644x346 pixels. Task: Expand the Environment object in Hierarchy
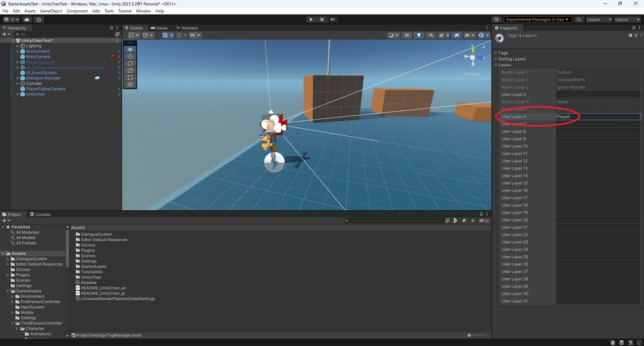(x=18, y=51)
